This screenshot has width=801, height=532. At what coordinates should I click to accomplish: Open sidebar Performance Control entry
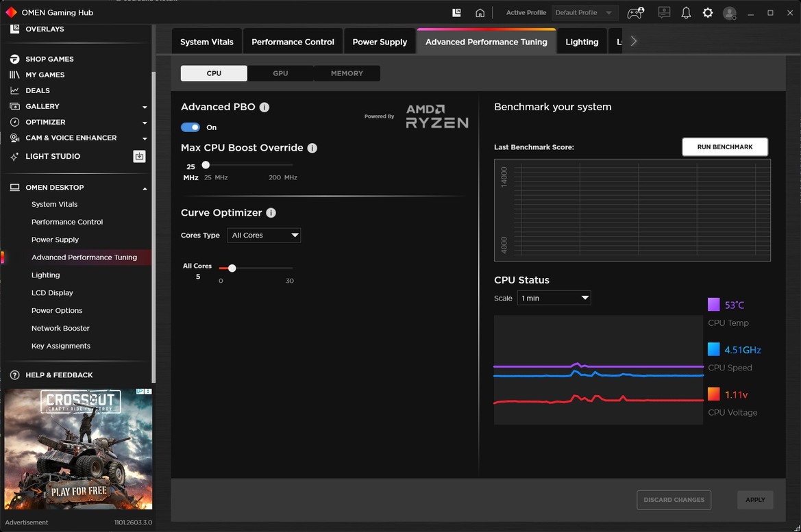(67, 222)
